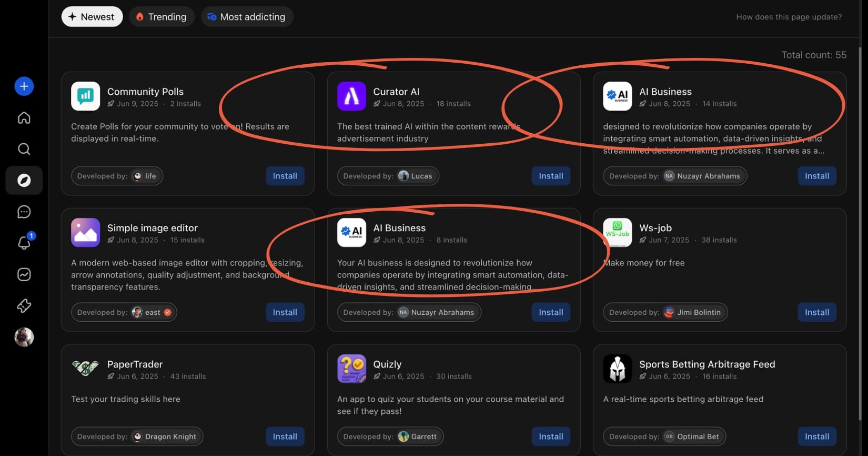Screen dimensions: 868x456
Task: Click the ticket icon in the sidebar
Action: pyautogui.click(x=24, y=305)
